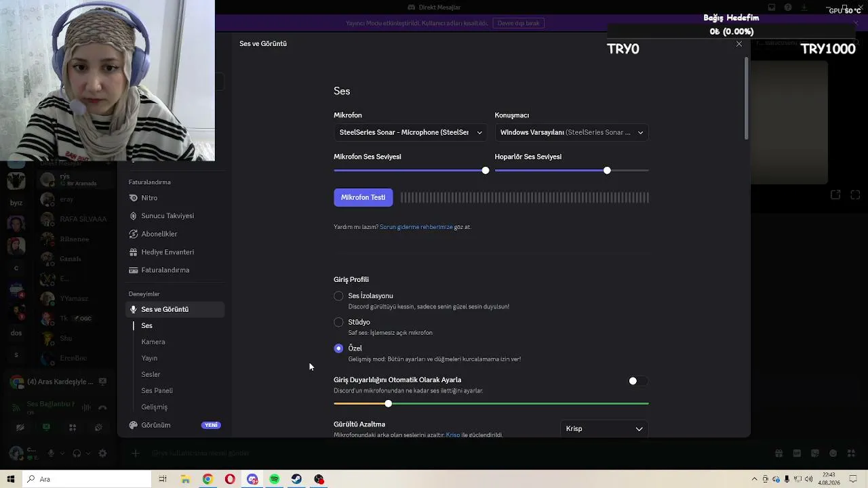Image resolution: width=868 pixels, height=488 pixels.
Task: Open Spotify from the taskbar
Action: (x=275, y=479)
